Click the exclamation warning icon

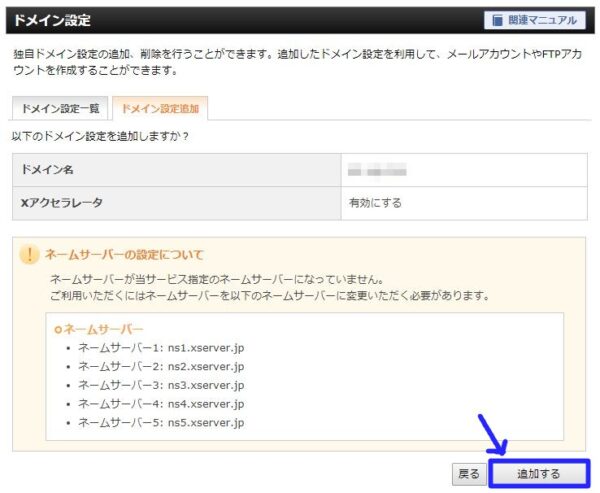pyautogui.click(x=29, y=255)
